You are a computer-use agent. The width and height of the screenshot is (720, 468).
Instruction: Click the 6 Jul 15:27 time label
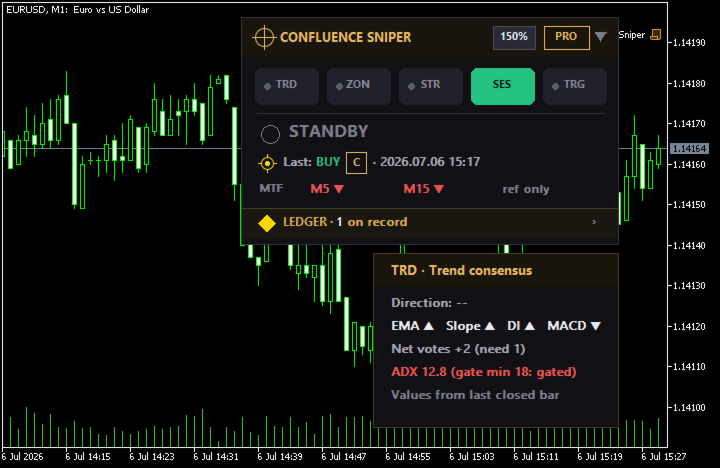(664, 457)
